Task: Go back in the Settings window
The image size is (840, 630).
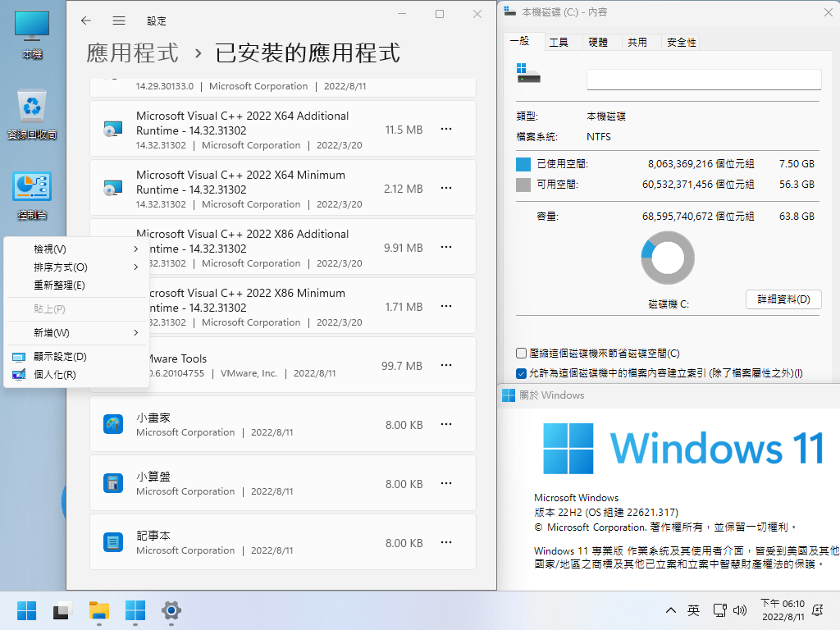Action: 85,21
